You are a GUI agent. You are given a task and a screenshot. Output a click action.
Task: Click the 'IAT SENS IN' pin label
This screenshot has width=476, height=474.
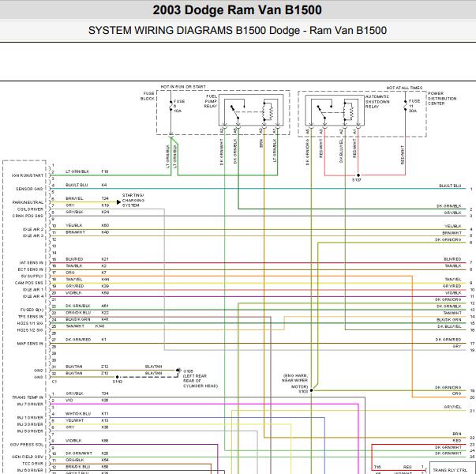(32, 263)
